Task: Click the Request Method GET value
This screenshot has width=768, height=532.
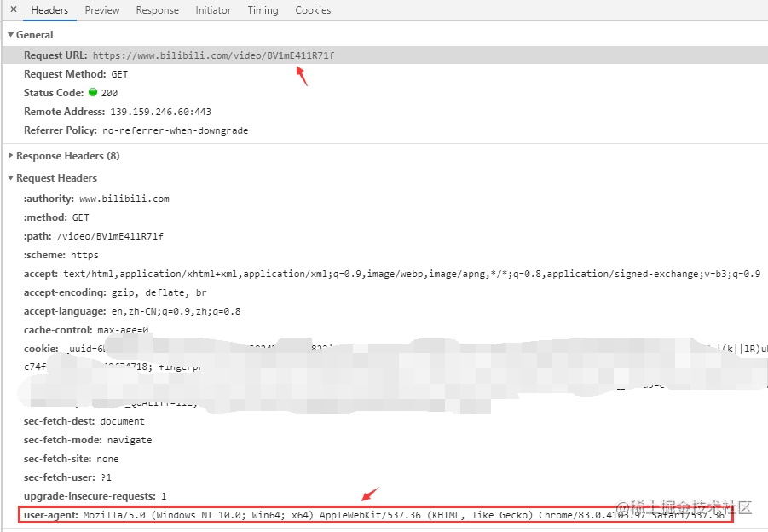Action: 119,74
